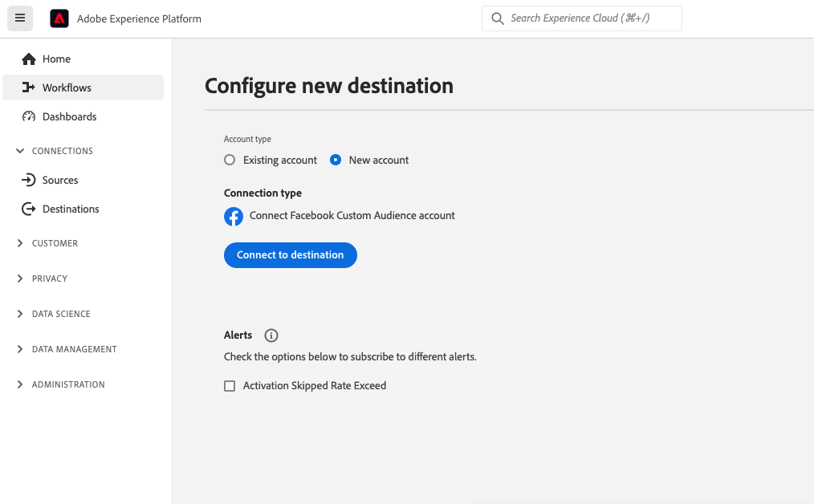Click the Connect to destination button

290,255
